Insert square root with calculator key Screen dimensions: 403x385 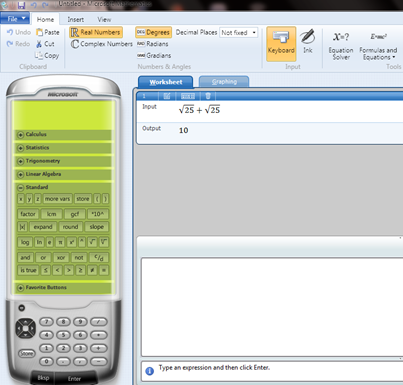(x=92, y=242)
